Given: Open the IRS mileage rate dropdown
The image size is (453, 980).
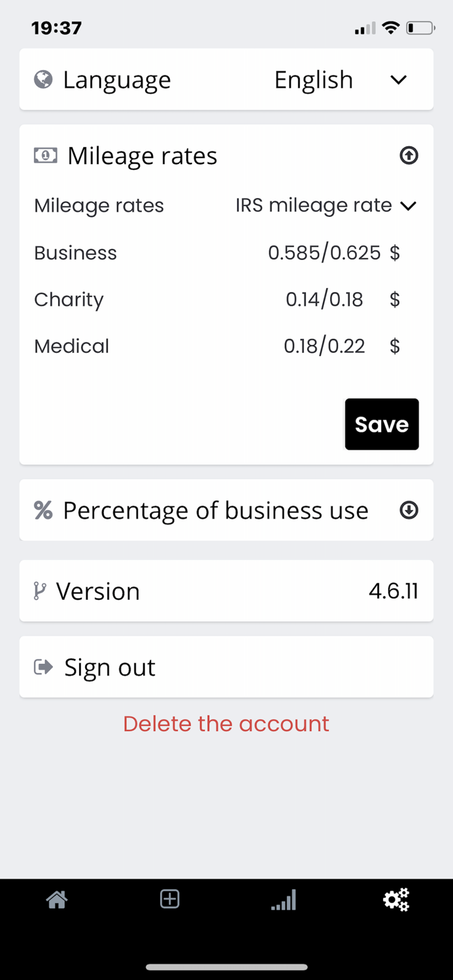Looking at the screenshot, I should click(x=325, y=205).
